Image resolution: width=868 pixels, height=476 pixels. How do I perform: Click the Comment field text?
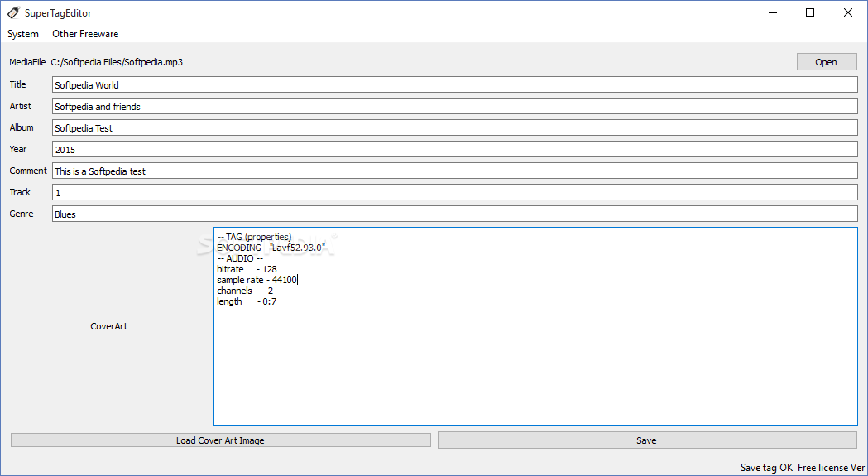[455, 171]
